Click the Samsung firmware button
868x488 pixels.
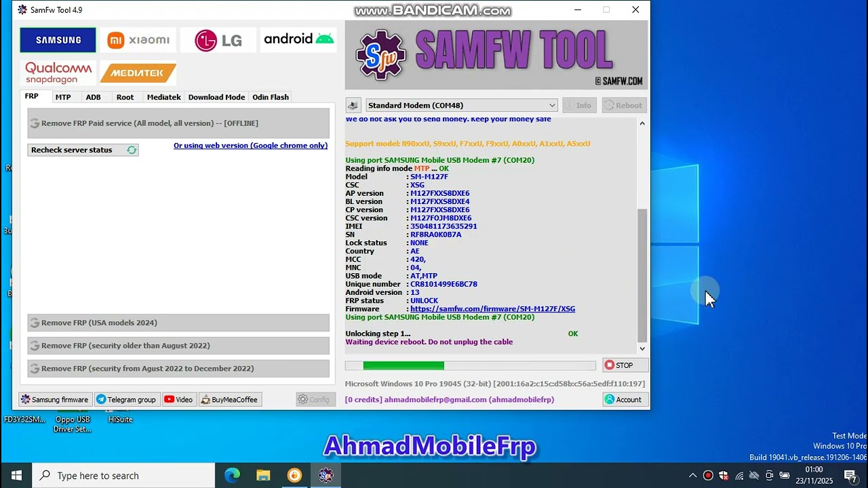tap(55, 399)
